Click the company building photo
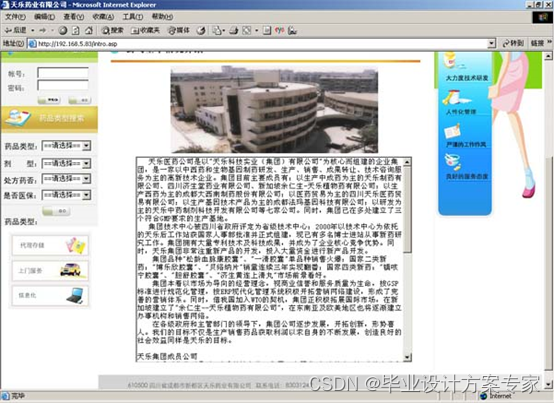This screenshot has height=404, width=555. (x=274, y=109)
